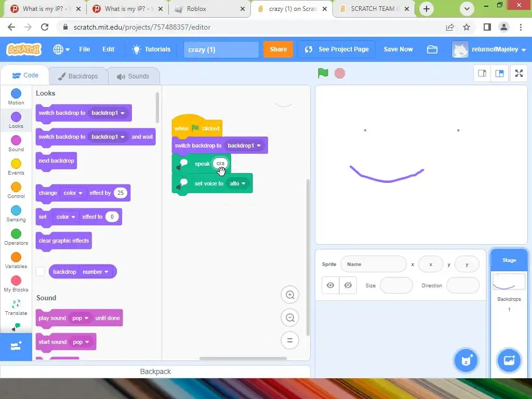Click See Project Page button
The image size is (532, 399).
tap(336, 49)
